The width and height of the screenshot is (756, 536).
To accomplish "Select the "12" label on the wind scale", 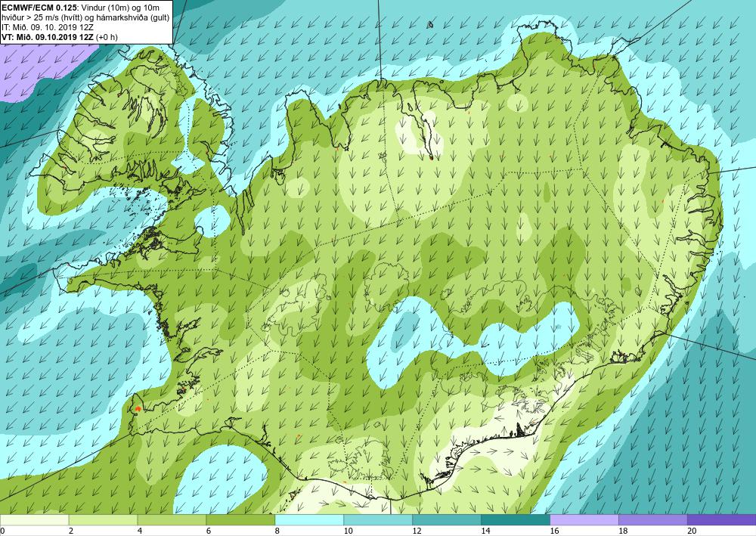I will tap(417, 531).
